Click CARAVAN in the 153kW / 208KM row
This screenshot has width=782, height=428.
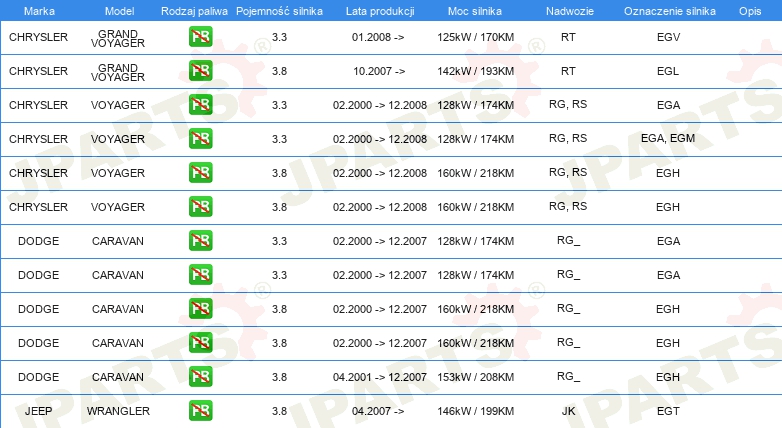pos(118,377)
